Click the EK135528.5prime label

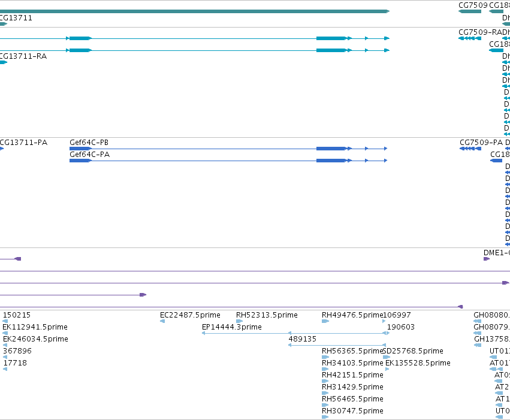[x=418, y=363]
